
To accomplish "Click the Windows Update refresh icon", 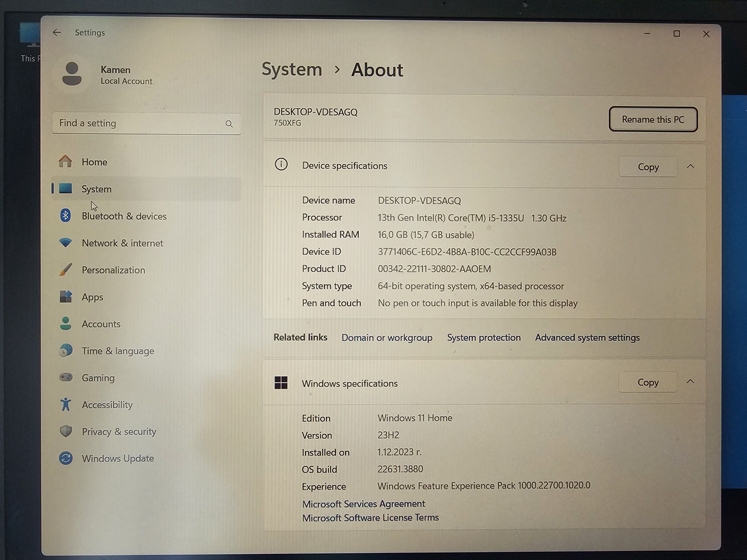I will coord(66,458).
